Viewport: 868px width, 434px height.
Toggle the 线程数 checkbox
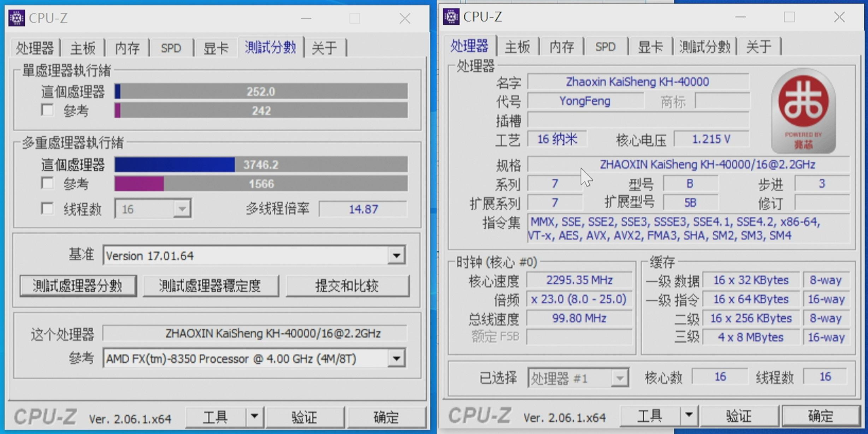48,208
